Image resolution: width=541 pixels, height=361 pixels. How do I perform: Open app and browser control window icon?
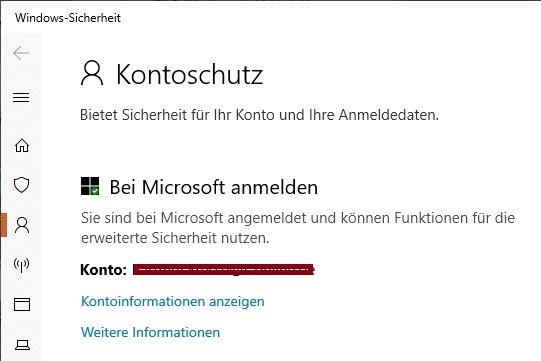(22, 304)
